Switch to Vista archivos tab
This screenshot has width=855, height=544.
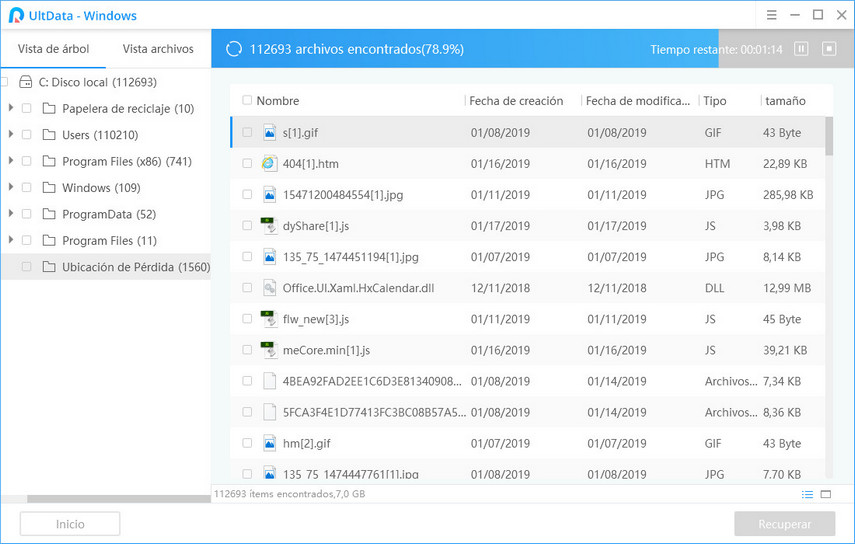pyautogui.click(x=158, y=49)
